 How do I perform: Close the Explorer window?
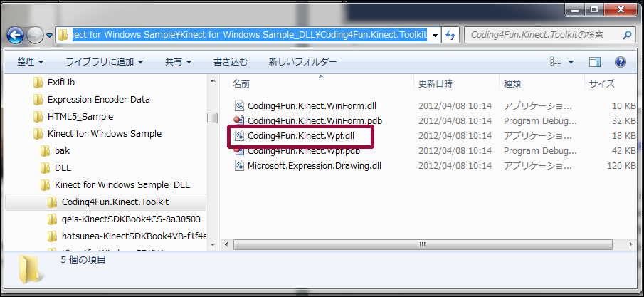pyautogui.click(x=621, y=9)
